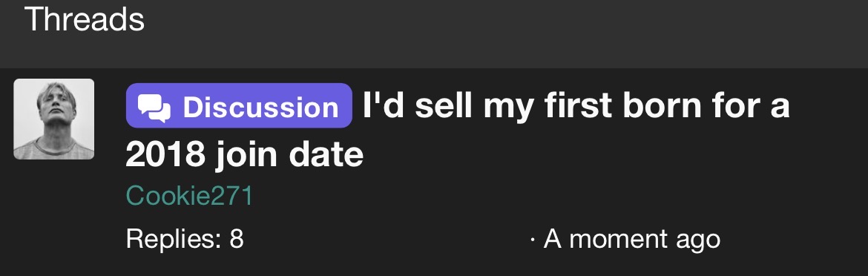868x276 pixels.
Task: Click the dot separator before "A moment ago"
Action: click(533, 240)
